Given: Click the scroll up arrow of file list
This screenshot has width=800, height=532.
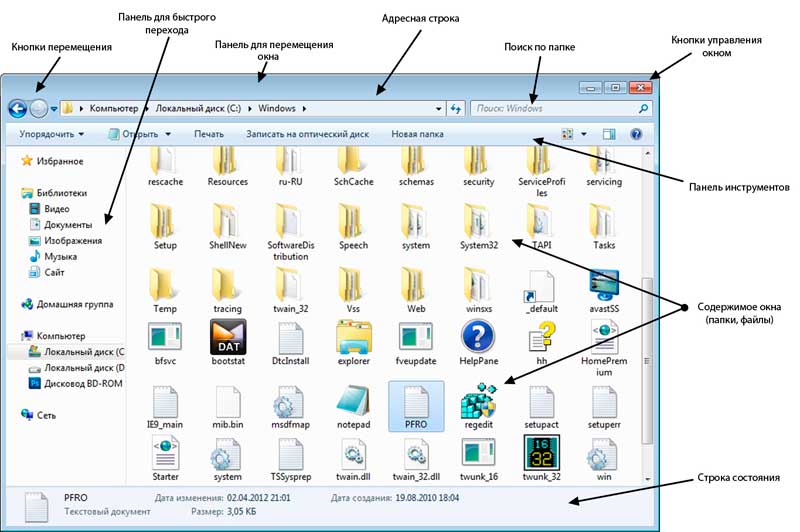Looking at the screenshot, I should click(647, 153).
